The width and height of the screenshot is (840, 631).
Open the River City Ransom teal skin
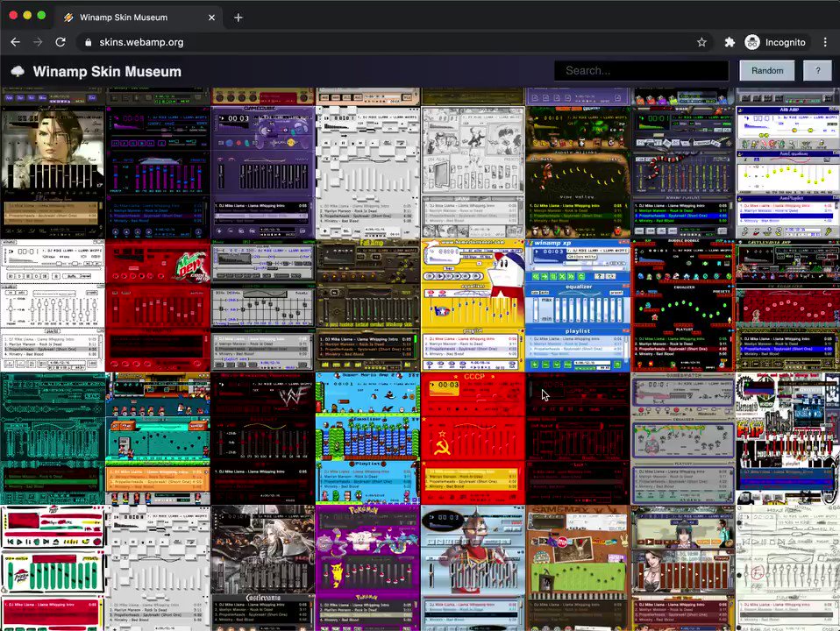point(158,438)
